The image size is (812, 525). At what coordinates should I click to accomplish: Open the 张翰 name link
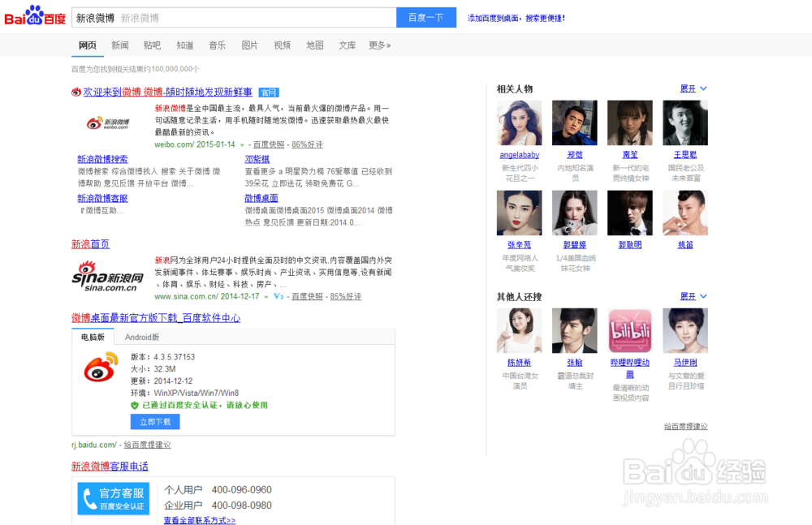[x=575, y=363]
